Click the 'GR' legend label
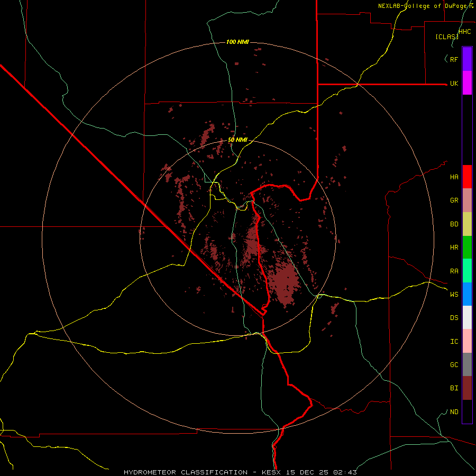 [x=454, y=200]
